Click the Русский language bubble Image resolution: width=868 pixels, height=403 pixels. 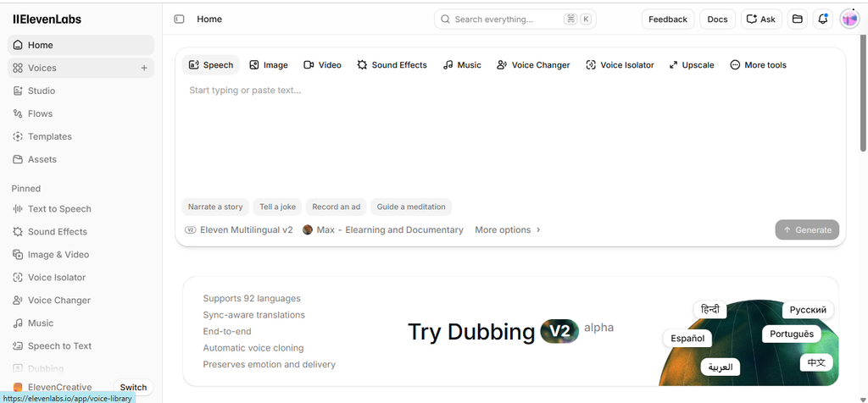pos(808,310)
